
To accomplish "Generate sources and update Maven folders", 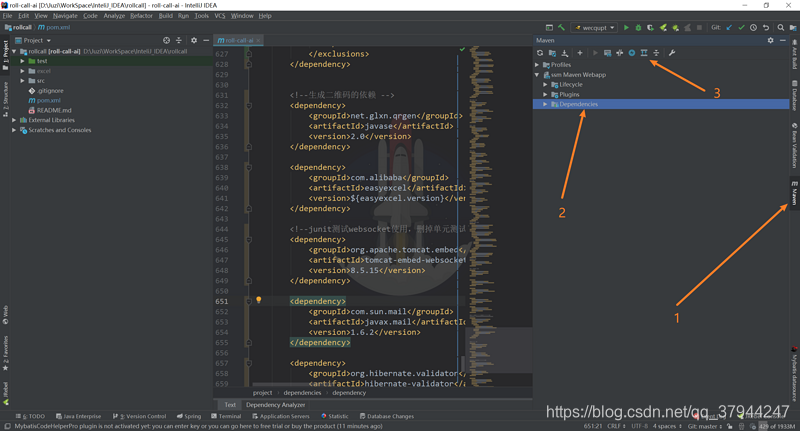I will [552, 53].
